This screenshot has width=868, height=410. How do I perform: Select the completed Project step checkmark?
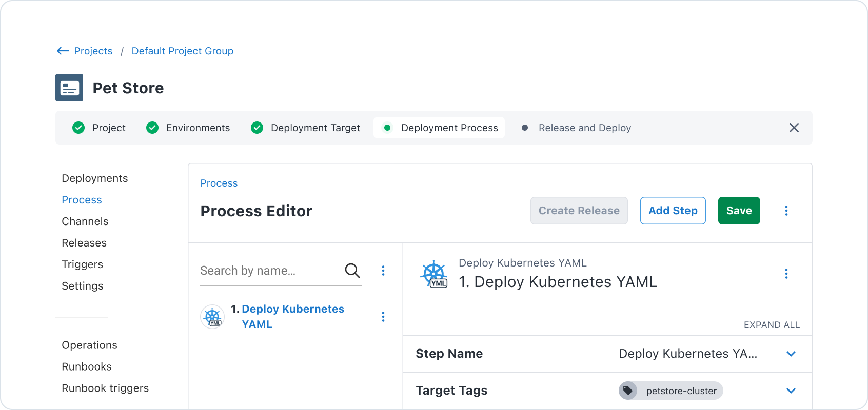78,128
